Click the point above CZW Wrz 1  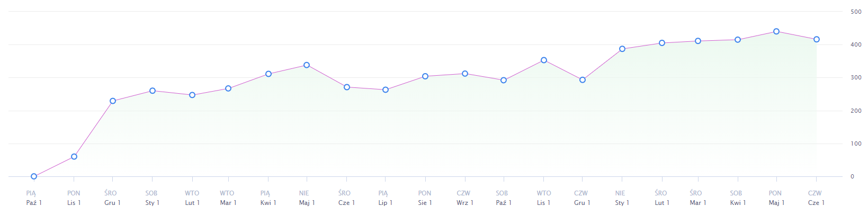tap(465, 74)
